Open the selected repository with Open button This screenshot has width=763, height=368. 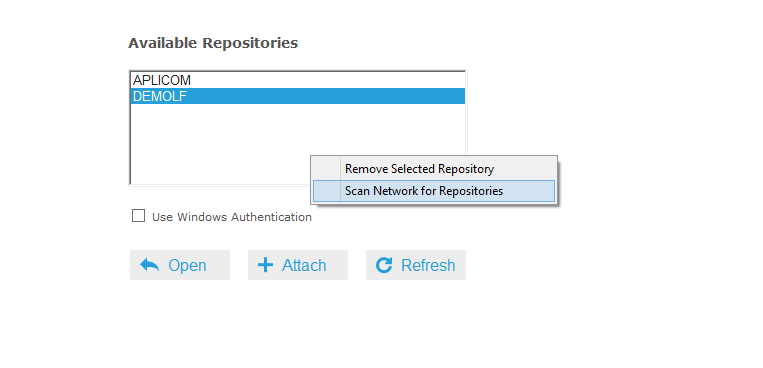180,265
